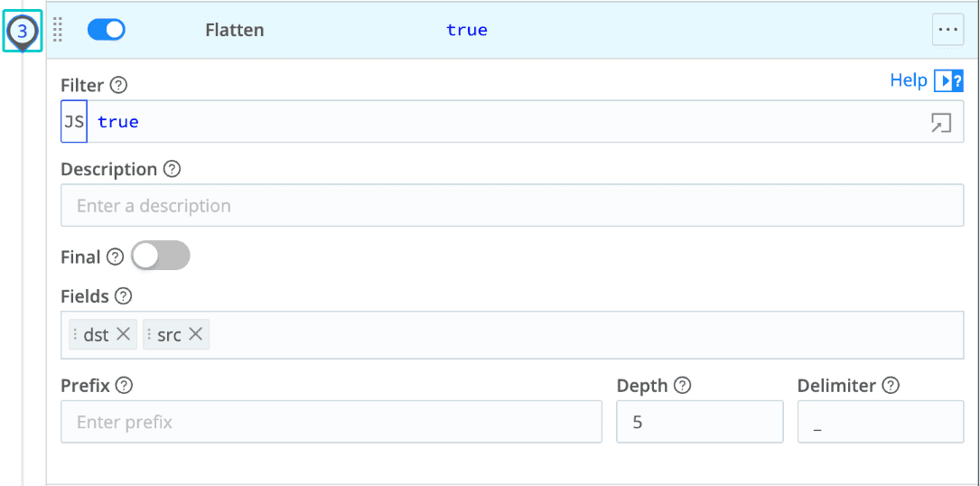Toggle the Flatten function enable switch
Image resolution: width=980 pixels, height=486 pixels.
(x=107, y=30)
